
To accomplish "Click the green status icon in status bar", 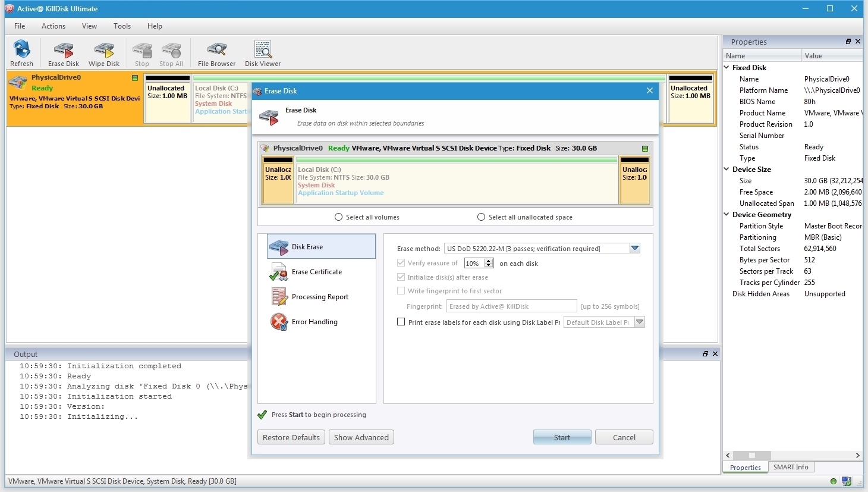I will pos(834,481).
